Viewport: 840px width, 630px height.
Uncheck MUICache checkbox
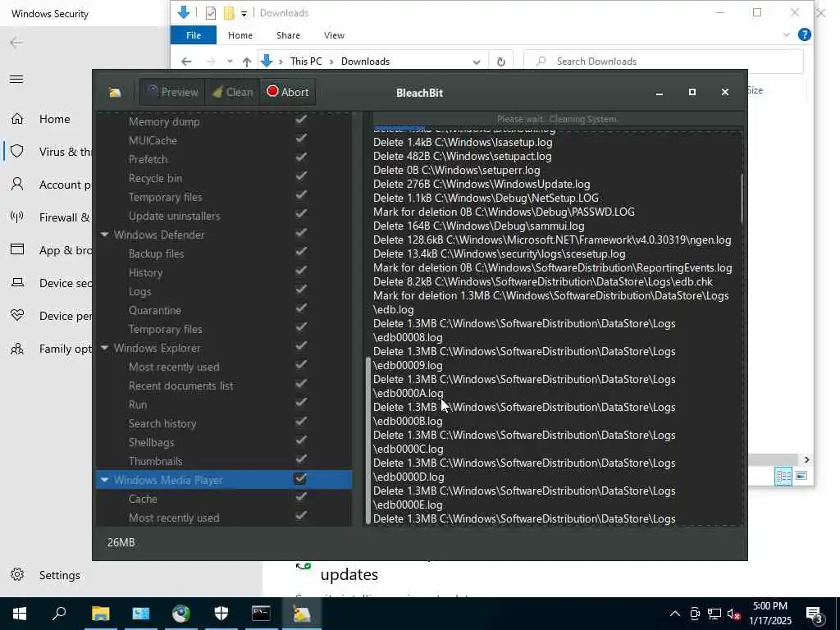(301, 138)
